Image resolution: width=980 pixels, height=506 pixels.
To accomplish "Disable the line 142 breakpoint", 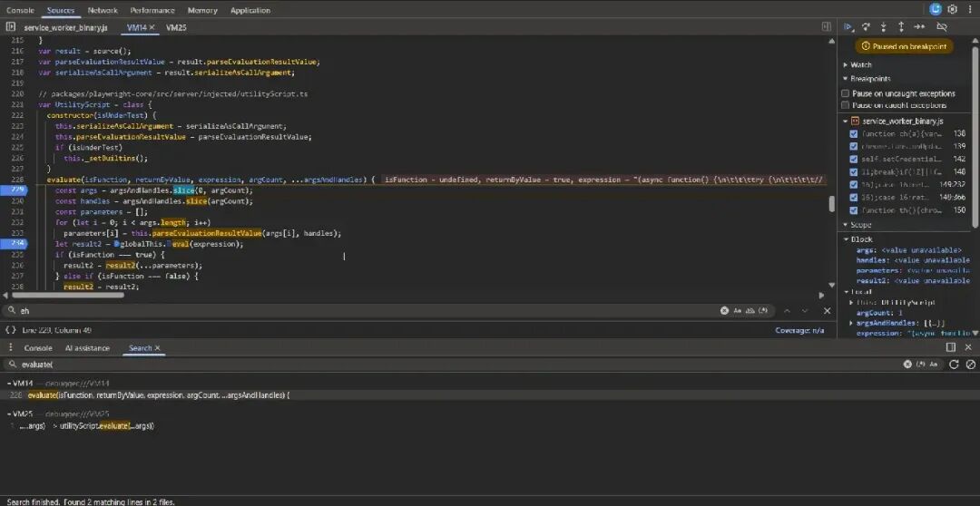I will click(x=854, y=160).
